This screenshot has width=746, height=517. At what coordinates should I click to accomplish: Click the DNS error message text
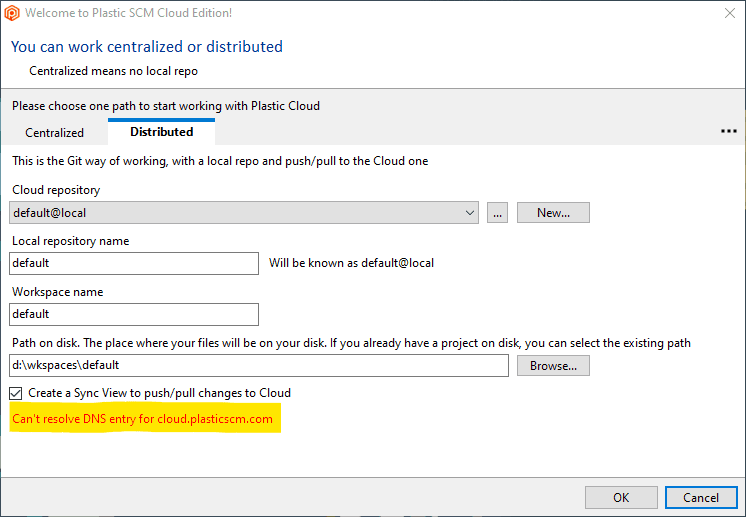(143, 419)
